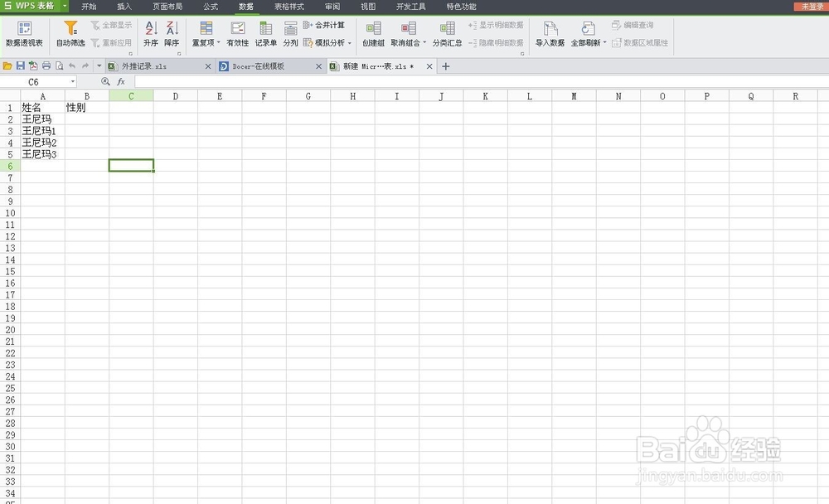The height and width of the screenshot is (504, 829).
Task: Select column header D
Action: point(176,96)
